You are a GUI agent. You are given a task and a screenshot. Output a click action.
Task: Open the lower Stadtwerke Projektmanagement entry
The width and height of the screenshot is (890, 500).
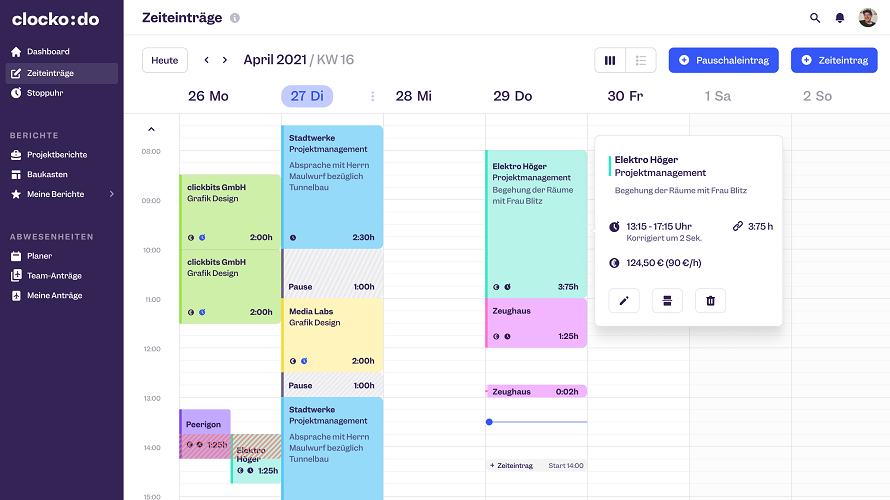tap(333, 448)
